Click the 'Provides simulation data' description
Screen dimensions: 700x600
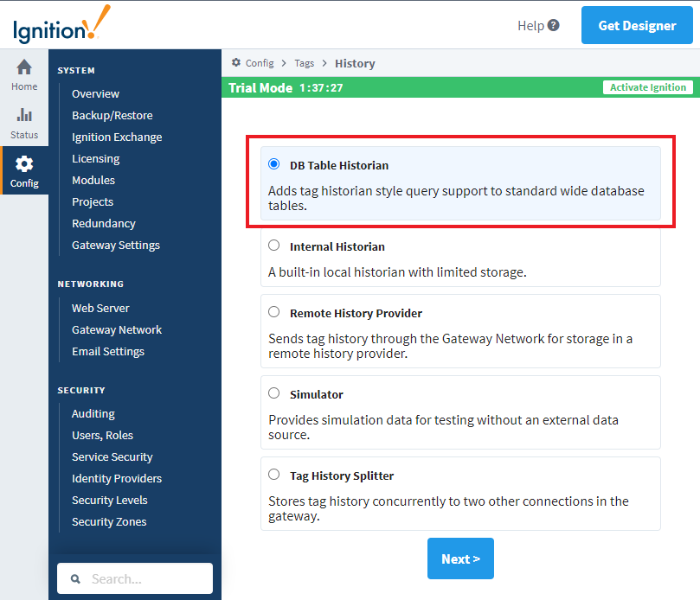tap(443, 427)
